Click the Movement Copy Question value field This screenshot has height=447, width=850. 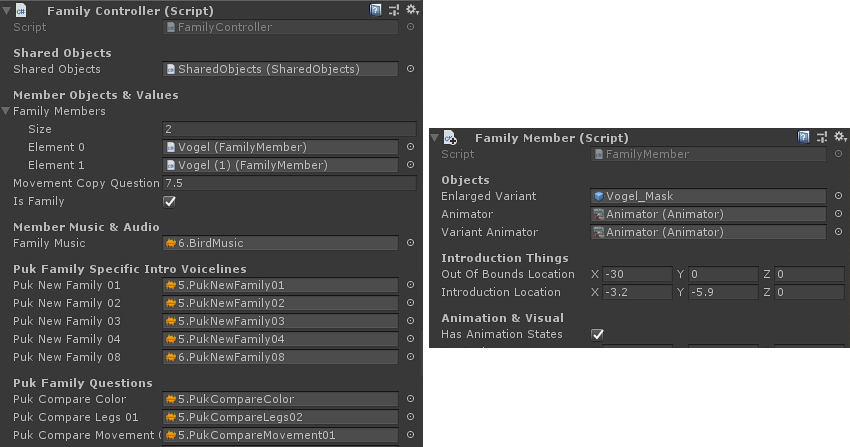[x=289, y=184]
